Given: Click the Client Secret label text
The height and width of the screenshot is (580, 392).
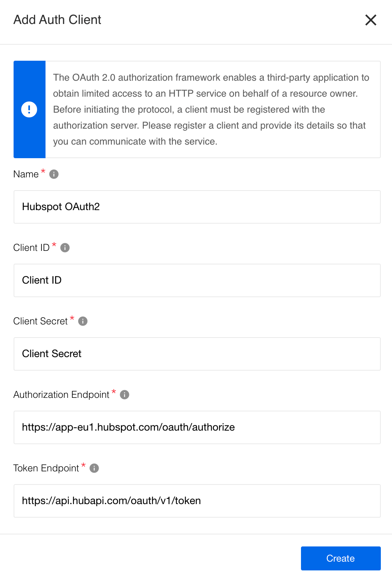Looking at the screenshot, I should [x=41, y=321].
